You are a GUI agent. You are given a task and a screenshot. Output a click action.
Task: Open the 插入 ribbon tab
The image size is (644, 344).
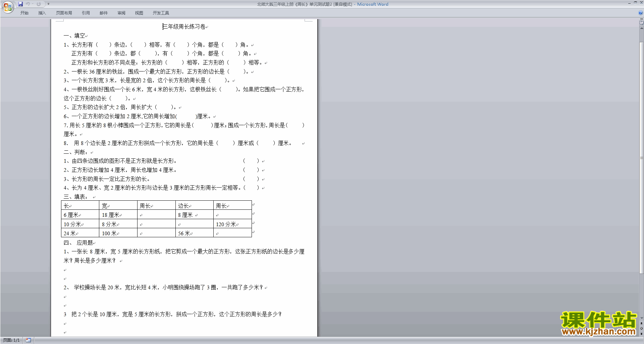(x=42, y=13)
